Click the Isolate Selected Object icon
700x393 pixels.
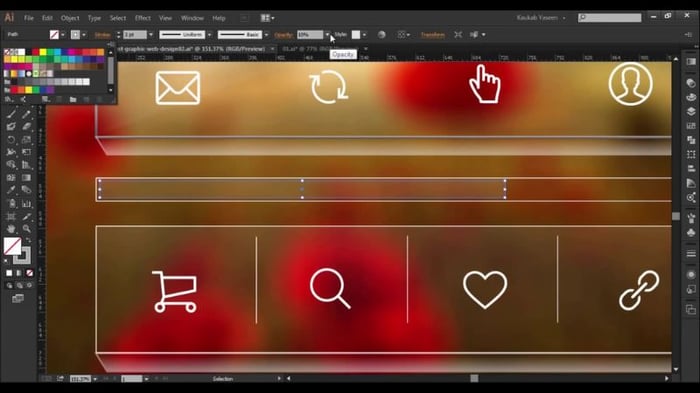pos(458,35)
